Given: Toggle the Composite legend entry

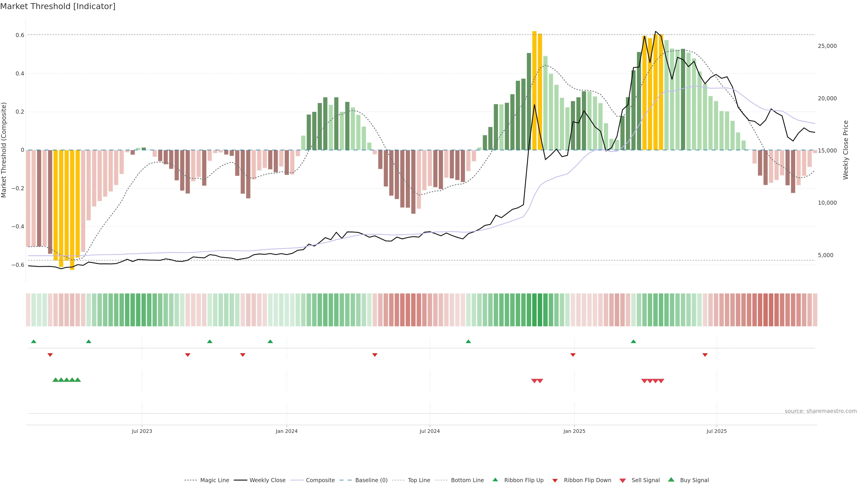Looking at the screenshot, I should (320, 480).
